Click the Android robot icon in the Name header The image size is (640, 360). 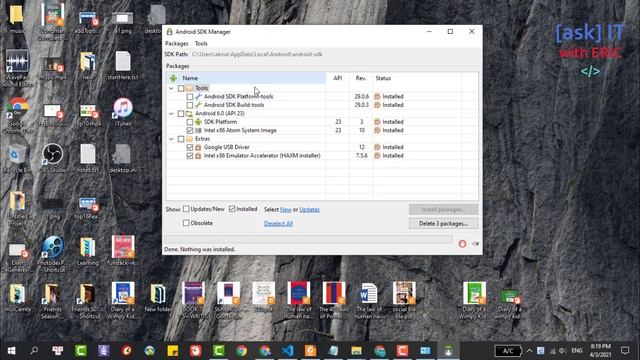(x=173, y=78)
